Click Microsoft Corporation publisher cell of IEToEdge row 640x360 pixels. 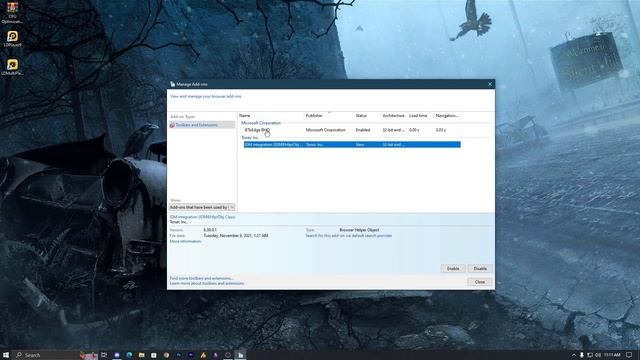tap(326, 130)
